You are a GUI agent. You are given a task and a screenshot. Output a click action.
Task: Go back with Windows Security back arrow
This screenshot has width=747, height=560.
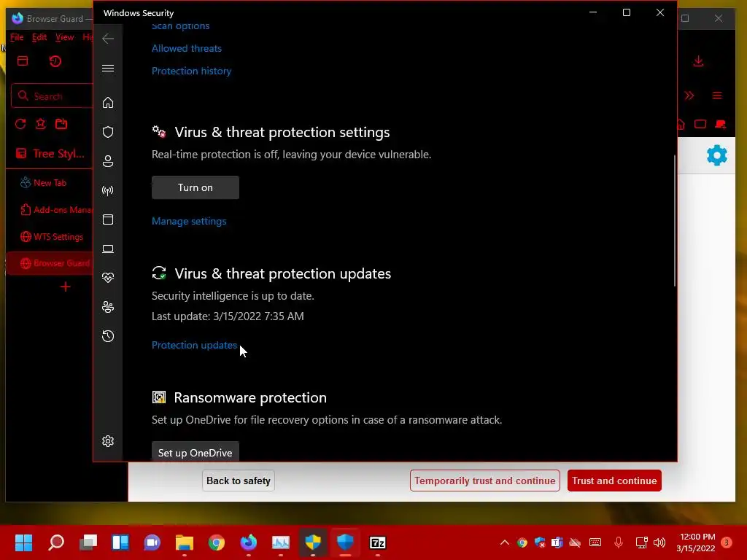click(108, 39)
